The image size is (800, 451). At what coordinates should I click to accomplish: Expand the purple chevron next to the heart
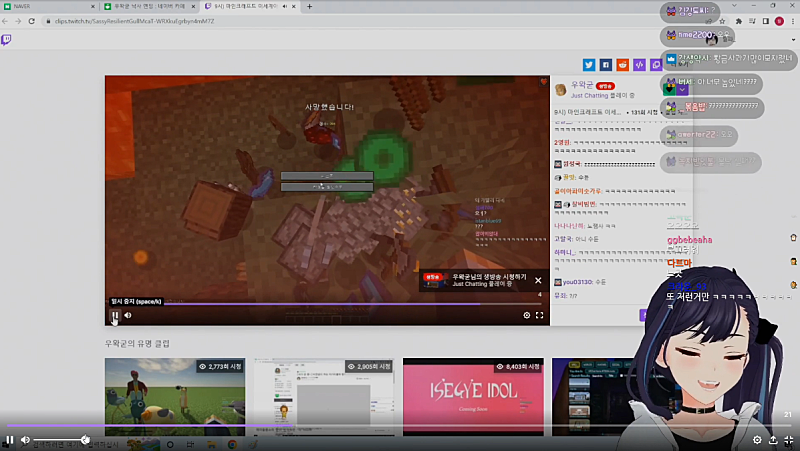[x=683, y=89]
